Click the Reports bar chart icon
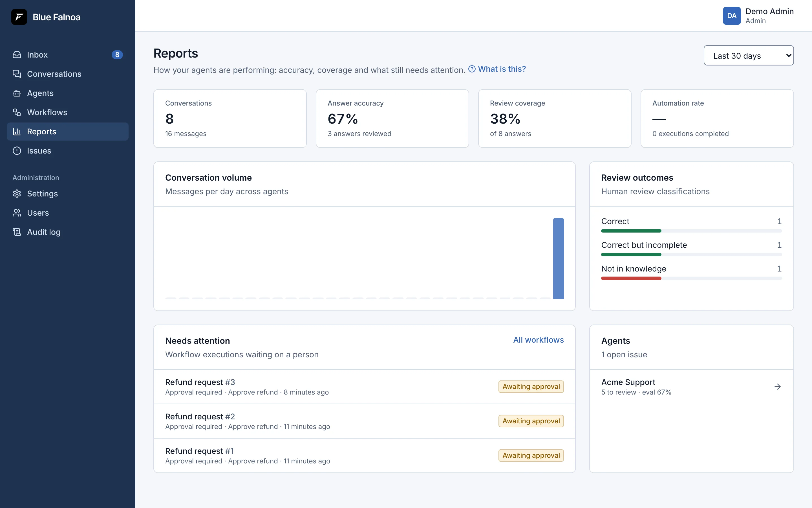 tap(17, 131)
